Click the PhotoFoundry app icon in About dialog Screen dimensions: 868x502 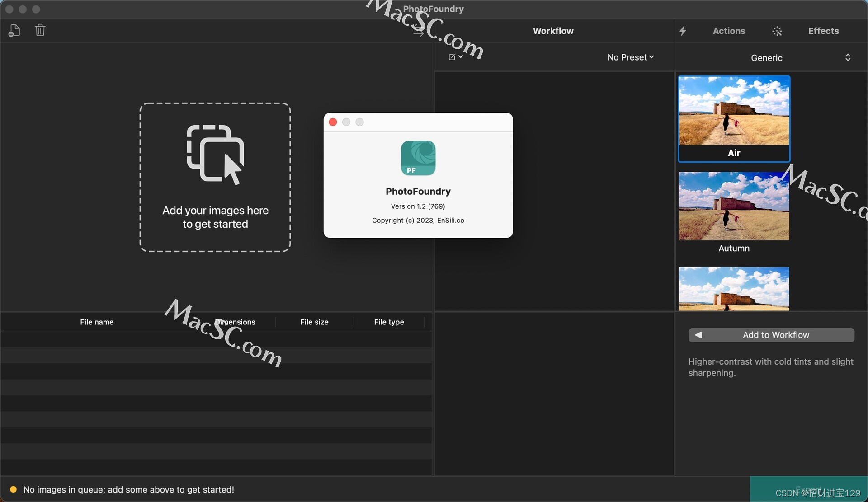pyautogui.click(x=418, y=158)
